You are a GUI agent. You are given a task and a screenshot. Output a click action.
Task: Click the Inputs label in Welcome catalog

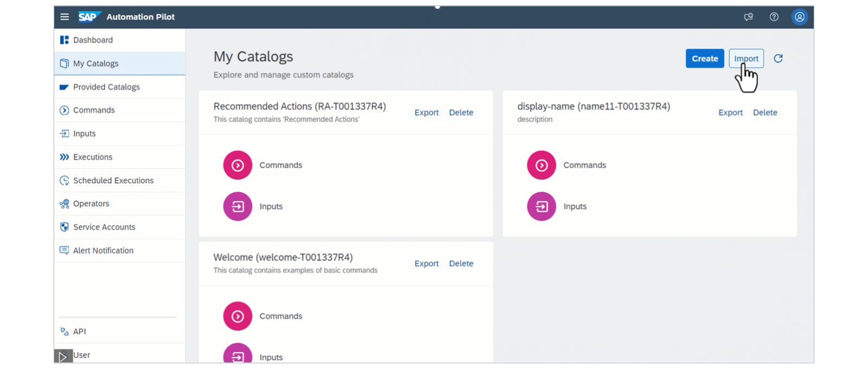pos(271,357)
